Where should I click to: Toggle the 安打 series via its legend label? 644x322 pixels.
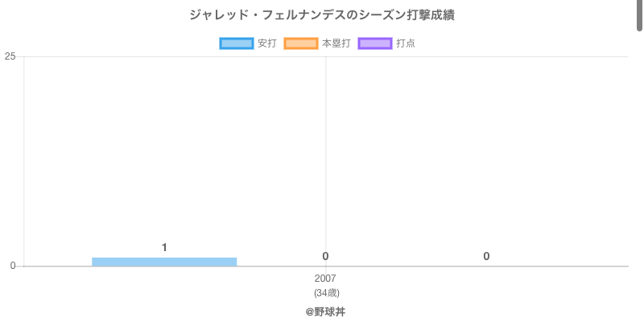click(266, 43)
